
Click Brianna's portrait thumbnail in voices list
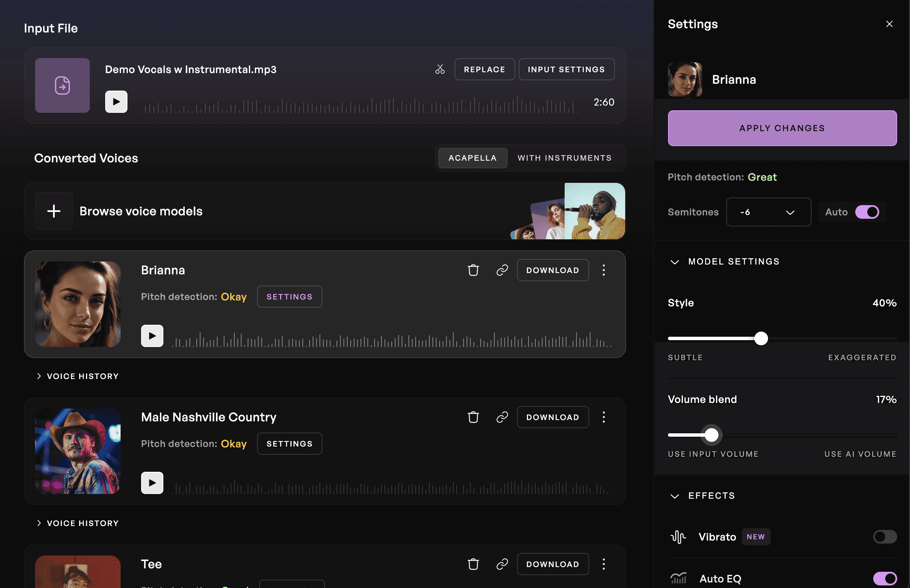[x=78, y=304]
